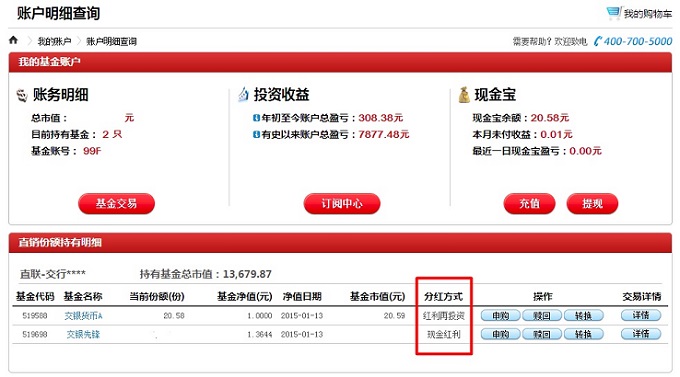Click the 基金市值(元) column header
This screenshot has width=680, height=377.
point(378,297)
